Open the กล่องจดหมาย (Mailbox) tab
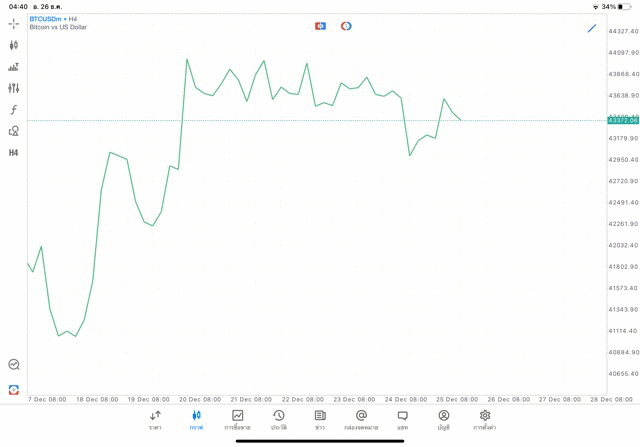The height and width of the screenshot is (447, 640). point(361,420)
